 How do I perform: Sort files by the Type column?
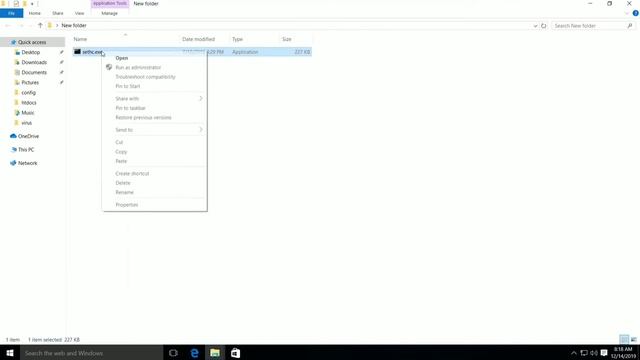click(x=238, y=39)
